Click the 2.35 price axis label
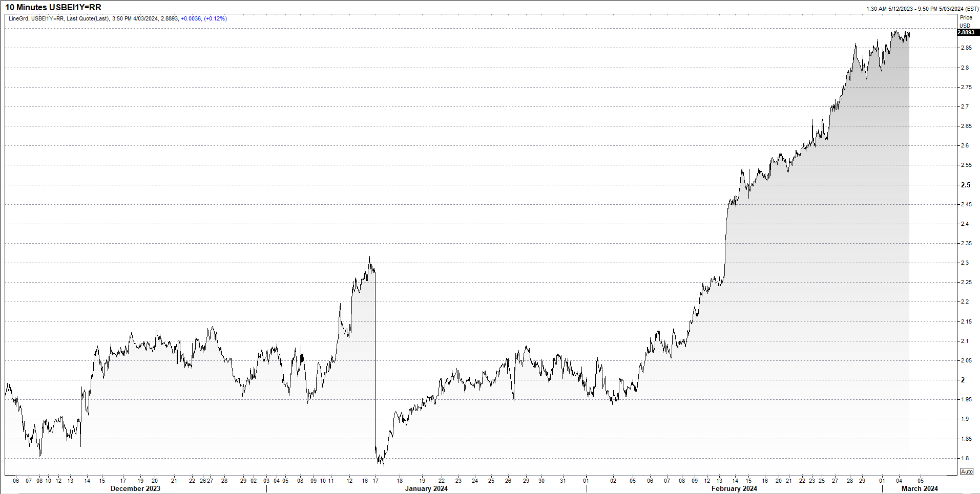 pos(966,243)
